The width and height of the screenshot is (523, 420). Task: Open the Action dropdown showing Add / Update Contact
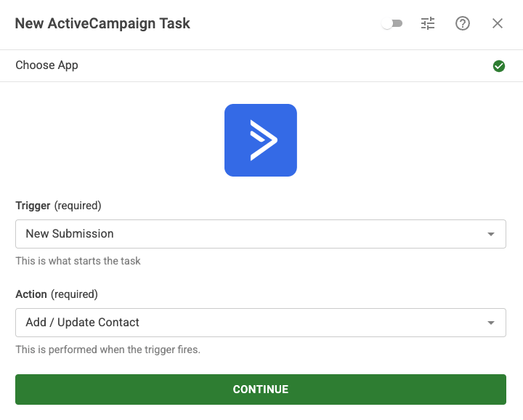[x=261, y=323]
